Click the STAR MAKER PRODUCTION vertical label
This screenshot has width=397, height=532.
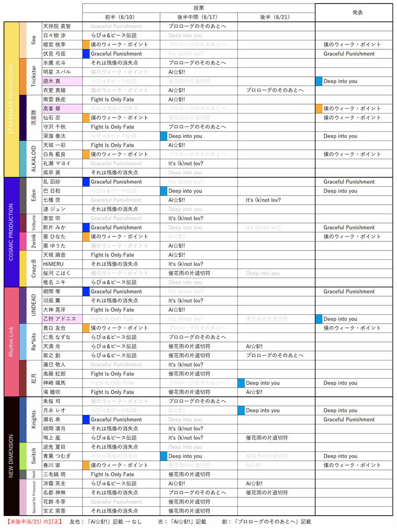point(12,99)
